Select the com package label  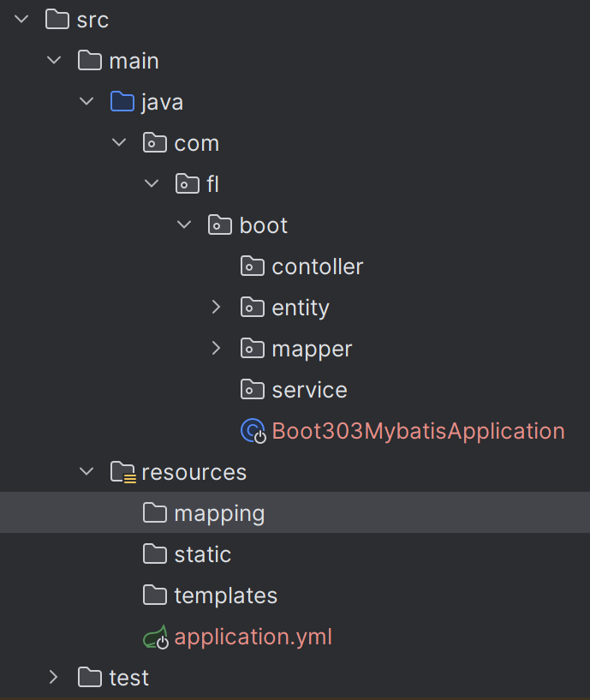(x=196, y=143)
